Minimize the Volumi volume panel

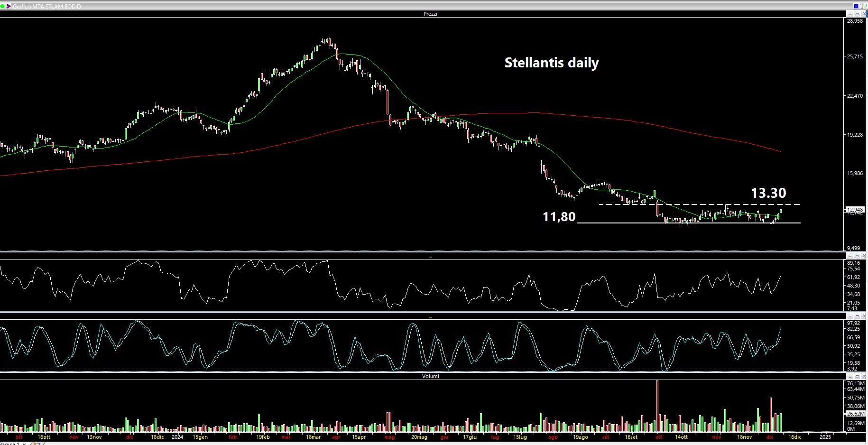850,376
